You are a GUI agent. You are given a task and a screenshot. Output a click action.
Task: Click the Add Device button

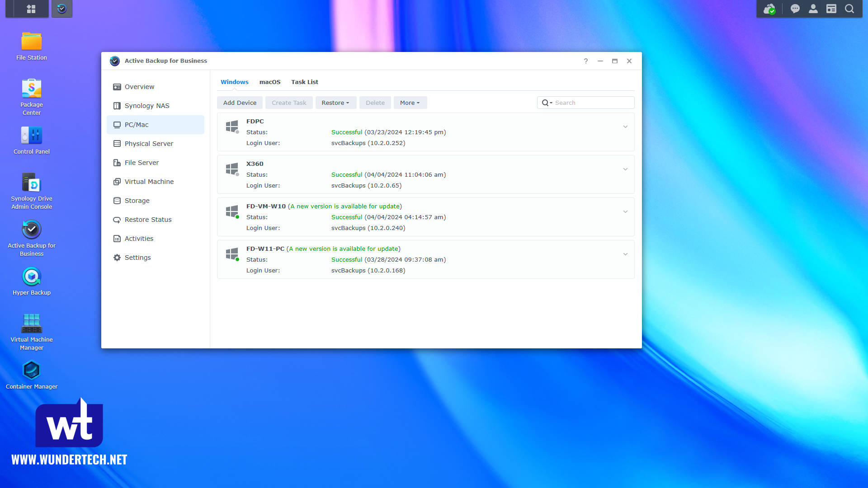click(x=239, y=103)
